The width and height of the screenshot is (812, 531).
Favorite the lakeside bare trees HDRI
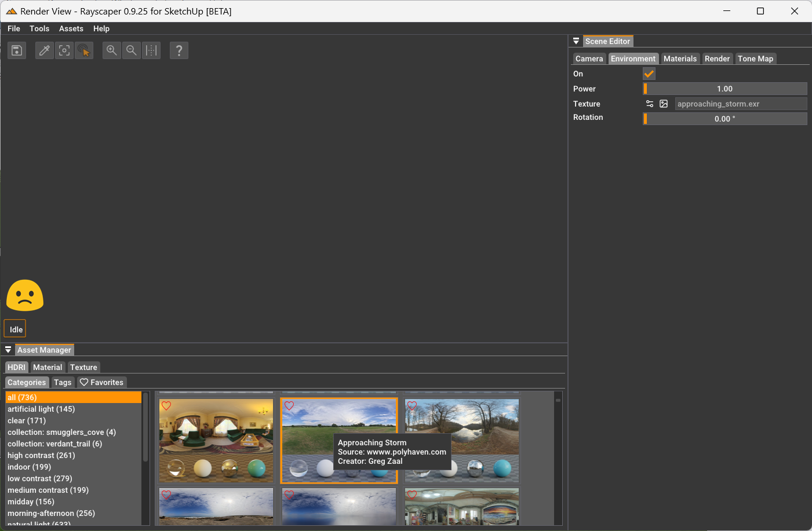pyautogui.click(x=412, y=406)
